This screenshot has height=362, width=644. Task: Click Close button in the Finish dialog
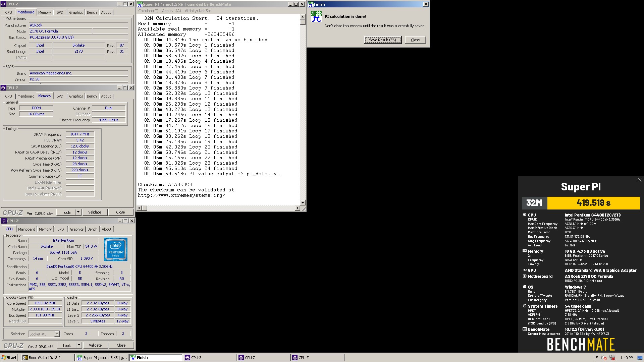click(x=415, y=40)
